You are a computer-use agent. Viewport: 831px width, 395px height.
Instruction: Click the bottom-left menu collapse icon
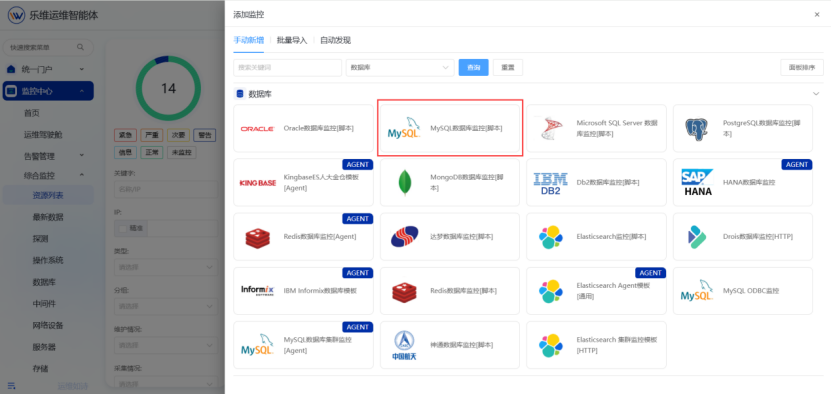click(x=11, y=385)
